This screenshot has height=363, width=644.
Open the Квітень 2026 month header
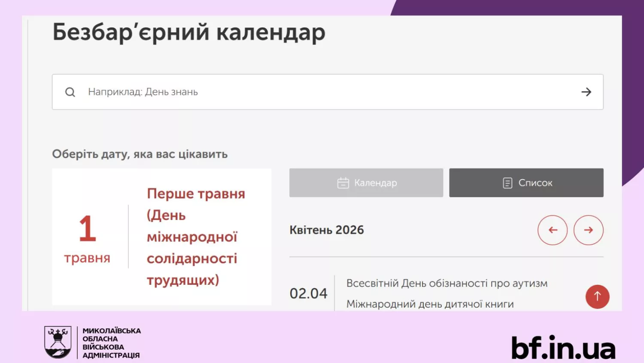(327, 230)
